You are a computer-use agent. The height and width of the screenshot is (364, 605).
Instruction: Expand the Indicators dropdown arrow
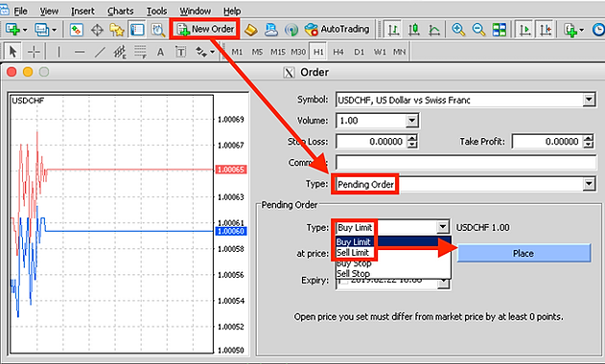coord(581,30)
